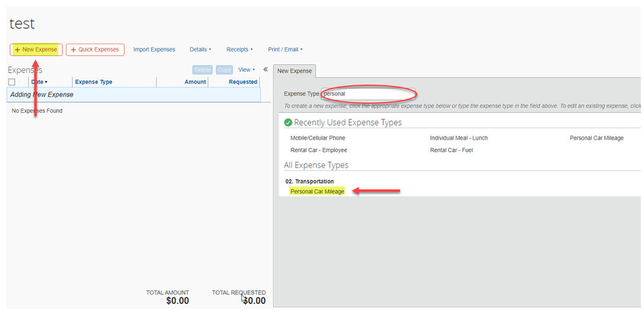Click into the Expense Type search field
The width and height of the screenshot is (644, 315).
[368, 93]
